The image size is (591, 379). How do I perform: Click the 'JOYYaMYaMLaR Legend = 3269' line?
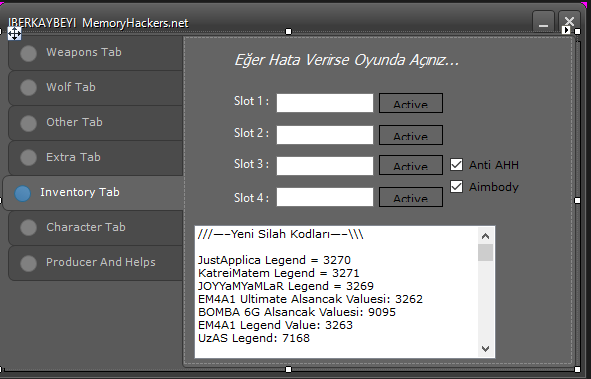286,286
